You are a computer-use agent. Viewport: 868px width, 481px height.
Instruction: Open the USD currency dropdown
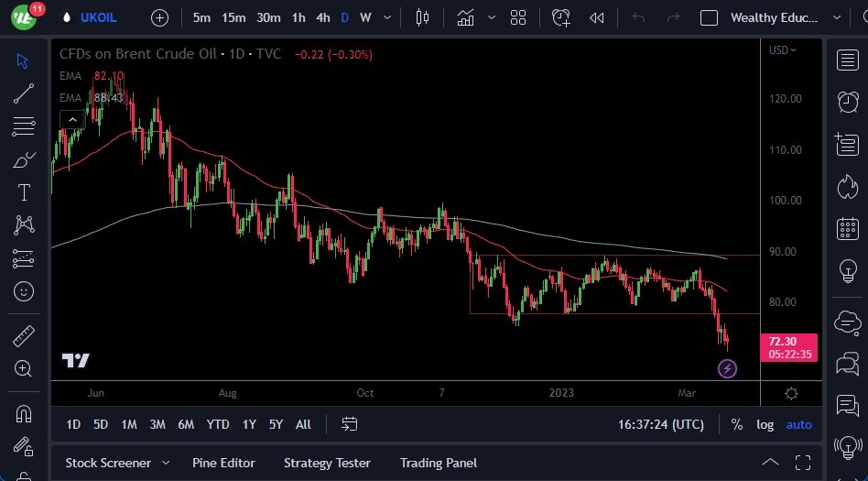click(782, 50)
